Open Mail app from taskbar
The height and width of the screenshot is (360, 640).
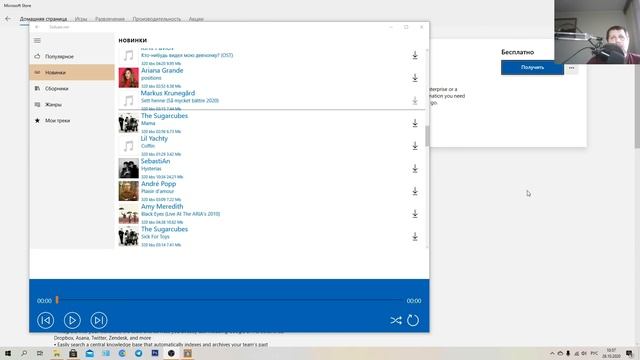(89, 353)
